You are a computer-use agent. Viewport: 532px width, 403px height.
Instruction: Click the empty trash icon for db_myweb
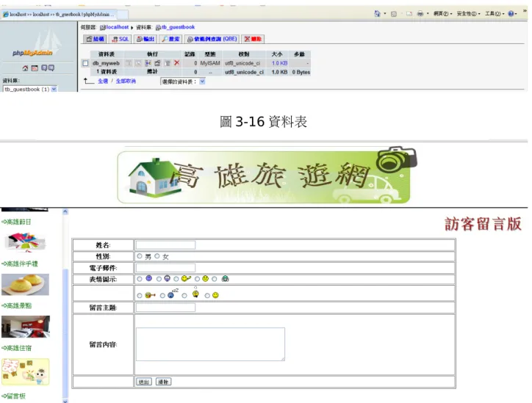tap(168, 63)
